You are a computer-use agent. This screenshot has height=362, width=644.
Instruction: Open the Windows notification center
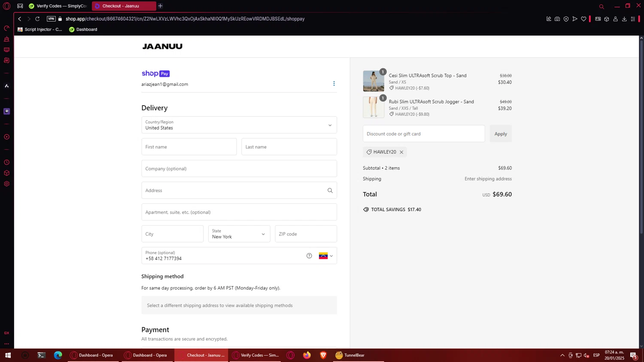point(634,355)
